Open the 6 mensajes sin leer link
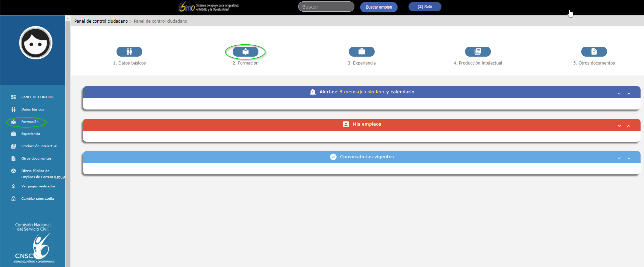The height and width of the screenshot is (267, 644). coord(362,92)
